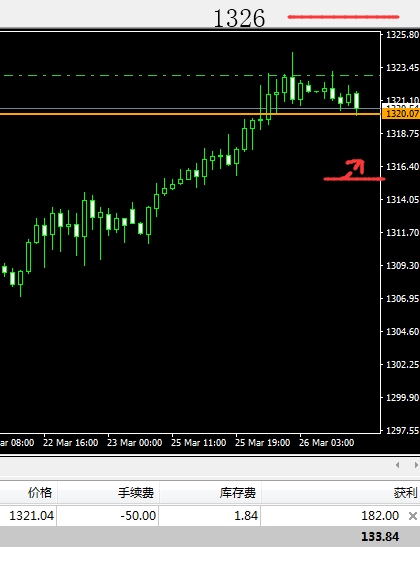Viewport: 420px width, 563px height.
Task: Click the 1325.80 price scale label
Action: click(402, 35)
